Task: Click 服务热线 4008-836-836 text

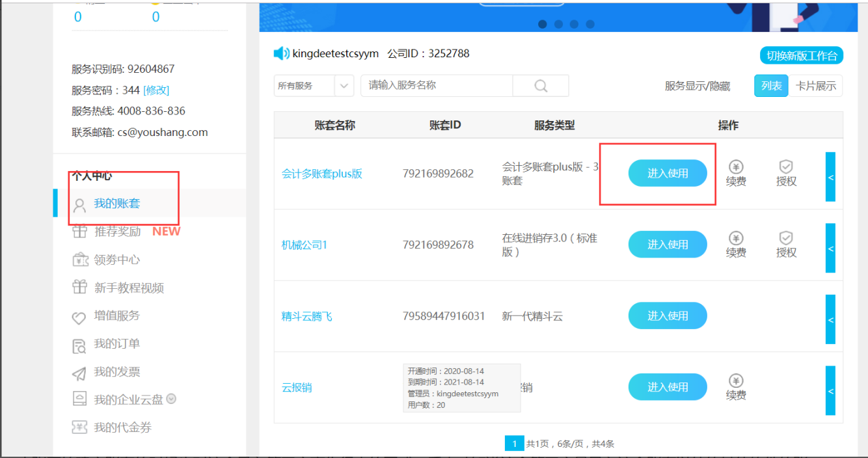Action: tap(128, 111)
